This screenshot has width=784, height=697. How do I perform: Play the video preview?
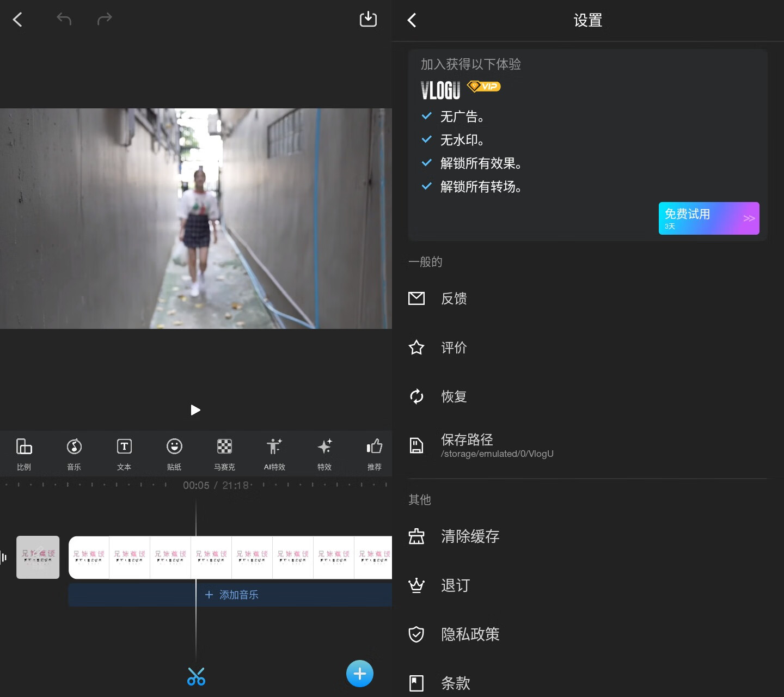(195, 410)
